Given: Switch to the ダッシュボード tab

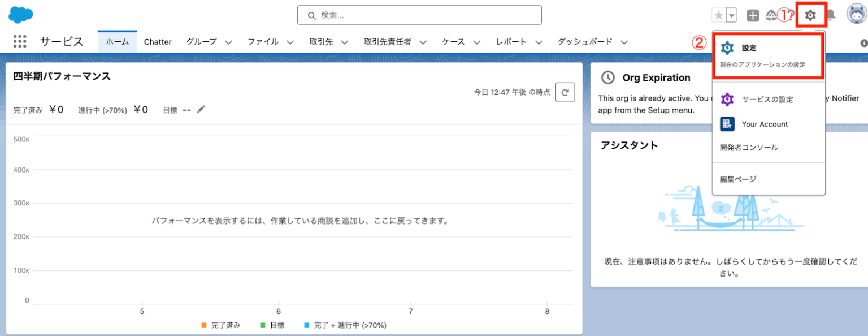Looking at the screenshot, I should 584,41.
